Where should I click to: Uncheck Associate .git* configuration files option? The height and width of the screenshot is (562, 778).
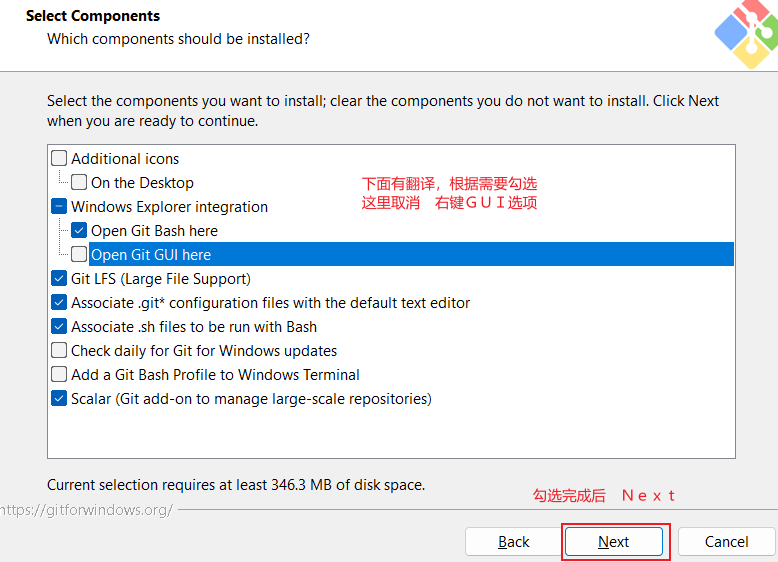tap(59, 303)
